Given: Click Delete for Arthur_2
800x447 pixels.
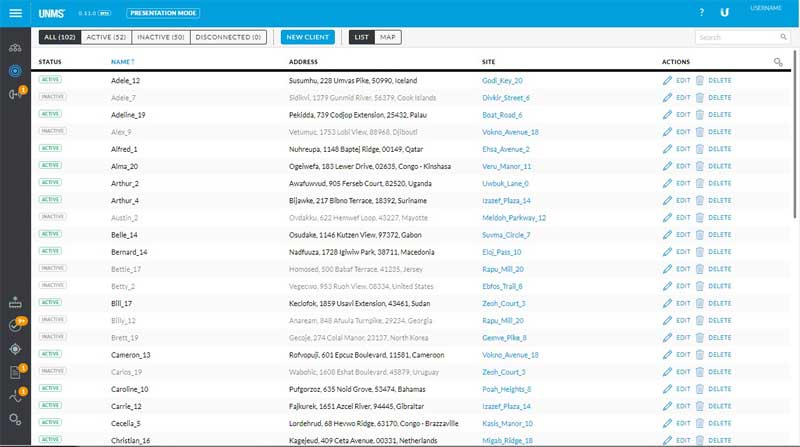Looking at the screenshot, I should (x=719, y=183).
